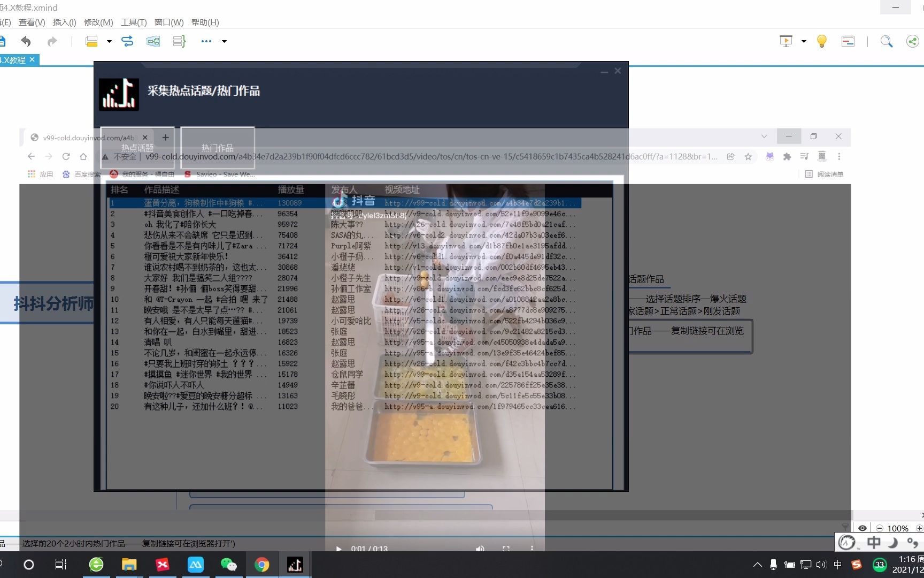The width and height of the screenshot is (924, 578).
Task: Click play count 96354 cell
Action: tap(288, 214)
